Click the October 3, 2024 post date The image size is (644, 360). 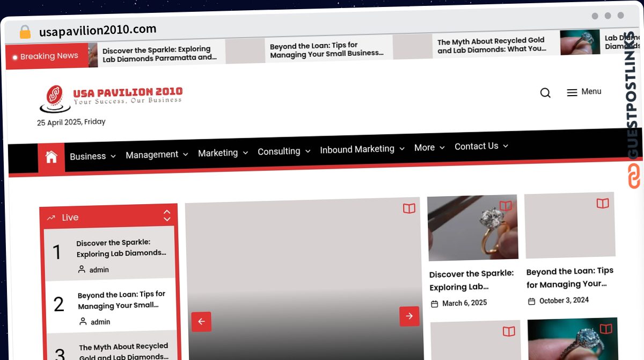tap(564, 300)
